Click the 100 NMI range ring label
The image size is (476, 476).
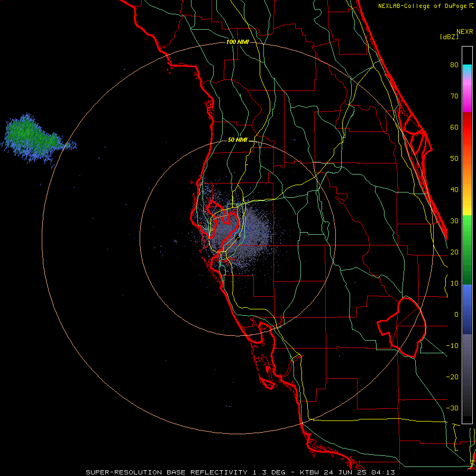click(237, 42)
